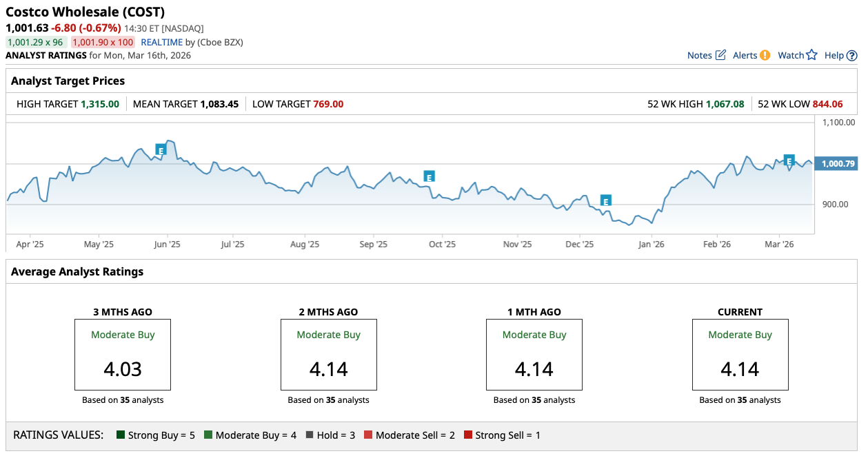Open the Help question mark icon
Viewport: 868px width, 458px height.
pyautogui.click(x=852, y=55)
